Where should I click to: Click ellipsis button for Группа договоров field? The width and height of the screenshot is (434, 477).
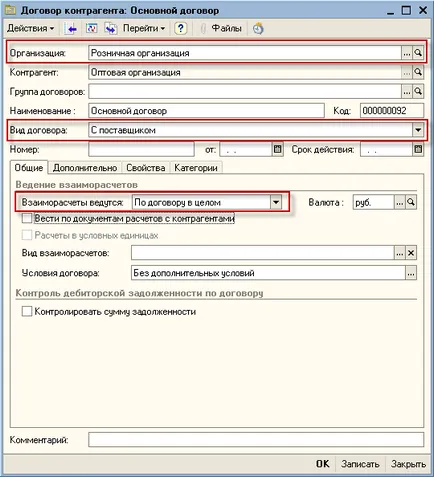tap(407, 92)
